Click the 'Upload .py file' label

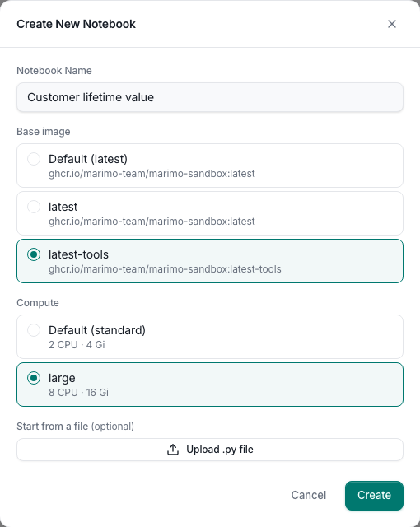pos(220,450)
